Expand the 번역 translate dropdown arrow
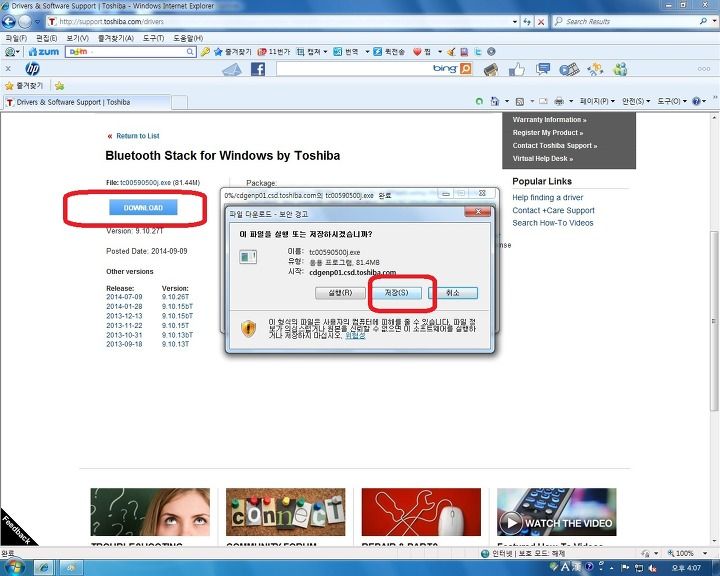Image resolution: width=720 pixels, height=576 pixels. click(x=367, y=52)
